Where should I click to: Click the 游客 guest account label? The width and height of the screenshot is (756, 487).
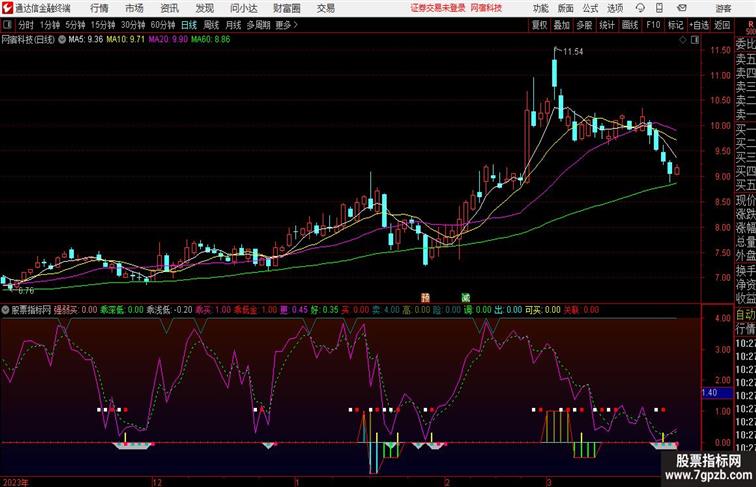tap(723, 8)
